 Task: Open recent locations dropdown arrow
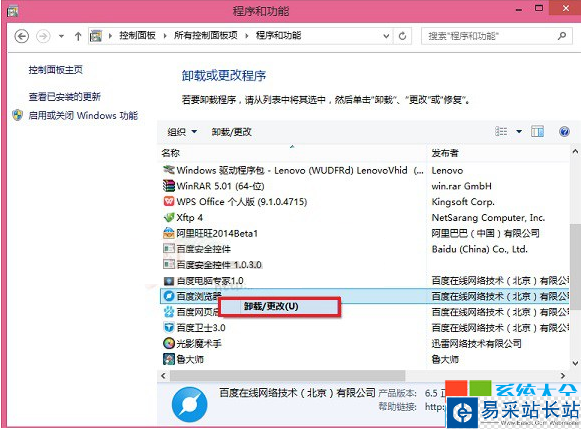62,36
